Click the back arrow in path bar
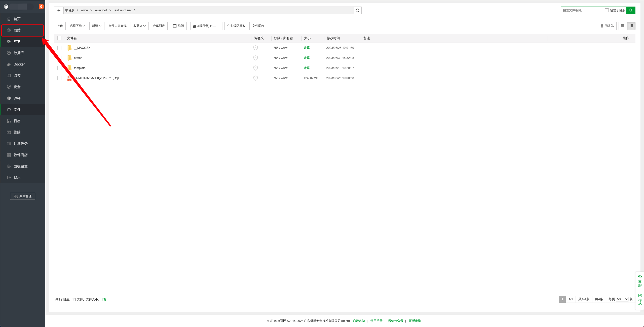 pos(59,10)
